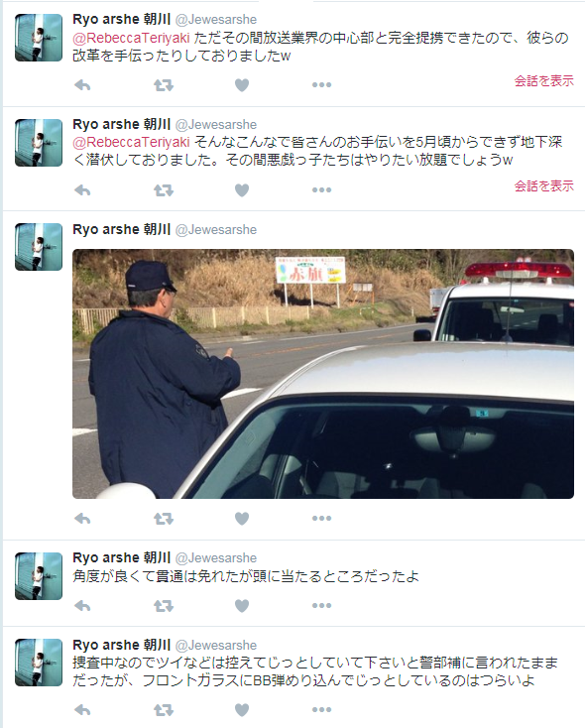Open Ryo arshe 朝川 name on last tweet
Viewport: 585px width, 728px height.
pos(122,645)
